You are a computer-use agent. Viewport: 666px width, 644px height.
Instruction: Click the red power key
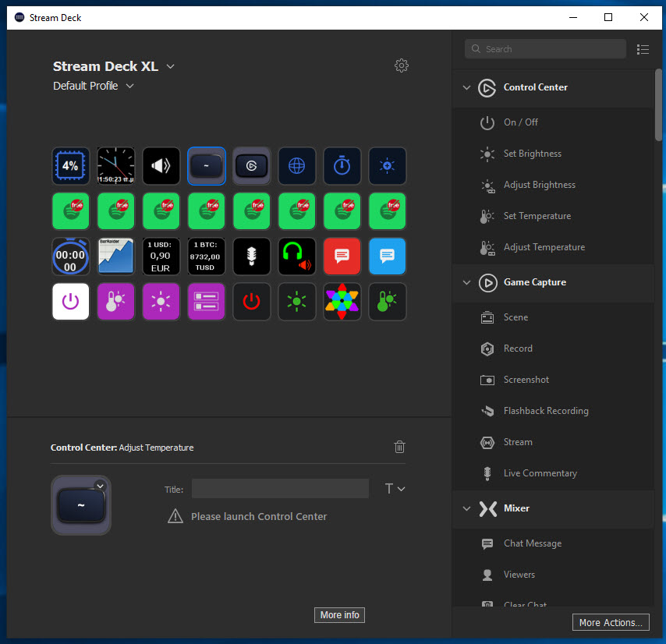(251, 302)
